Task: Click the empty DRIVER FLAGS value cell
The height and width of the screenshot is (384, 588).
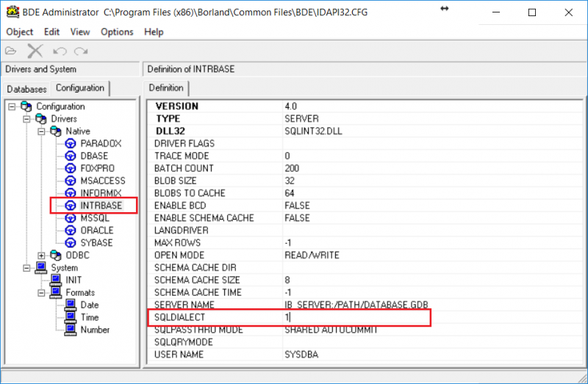Action: click(433, 143)
